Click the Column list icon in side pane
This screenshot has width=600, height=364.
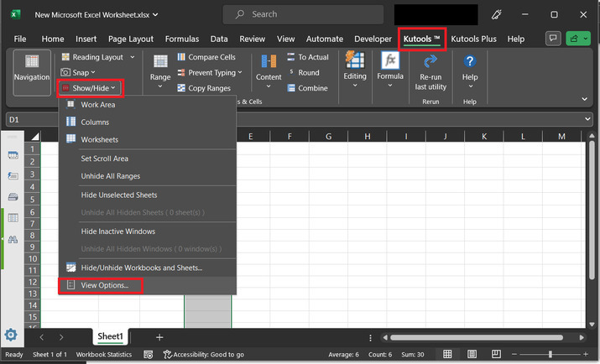(13, 218)
